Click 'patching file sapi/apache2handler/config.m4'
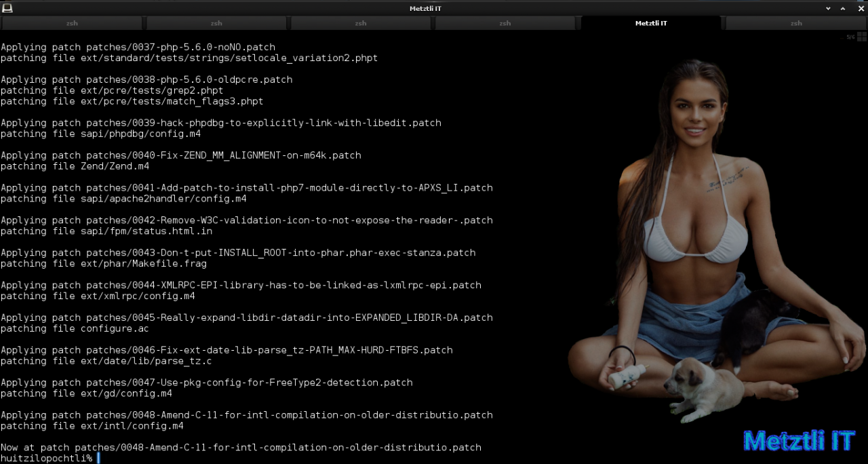The width and height of the screenshot is (868, 464). pos(123,199)
